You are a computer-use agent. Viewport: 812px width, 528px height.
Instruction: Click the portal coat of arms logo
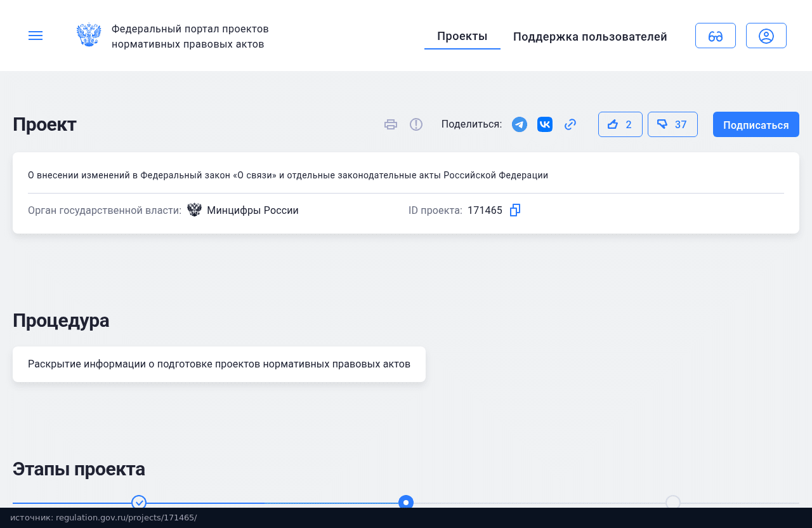pos(89,36)
